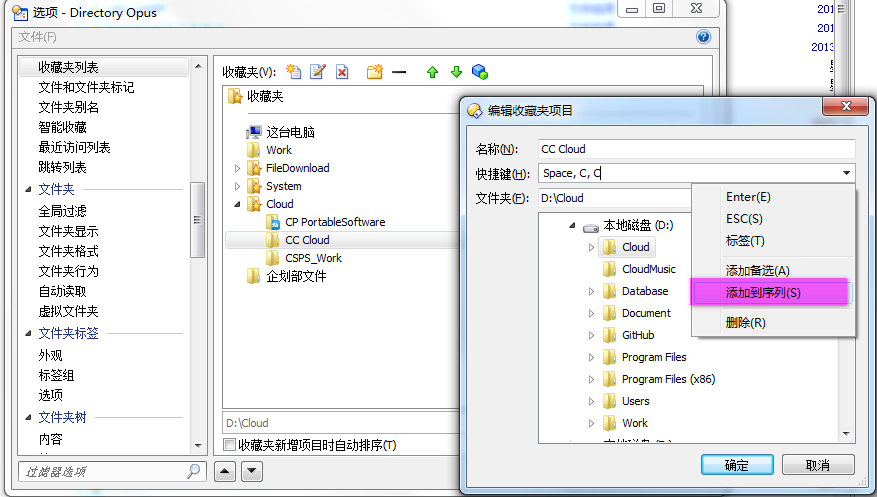Click the delete favorite item icon
This screenshot has width=877, height=497.
[x=342, y=72]
